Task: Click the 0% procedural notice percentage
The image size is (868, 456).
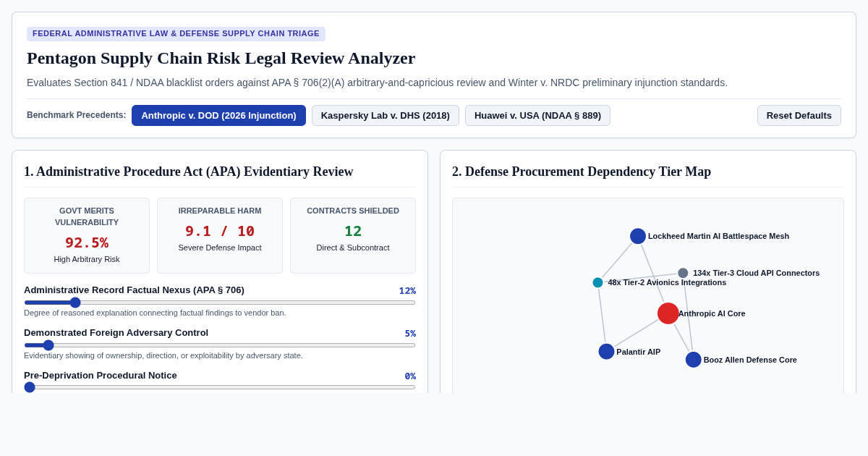Action: [410, 376]
